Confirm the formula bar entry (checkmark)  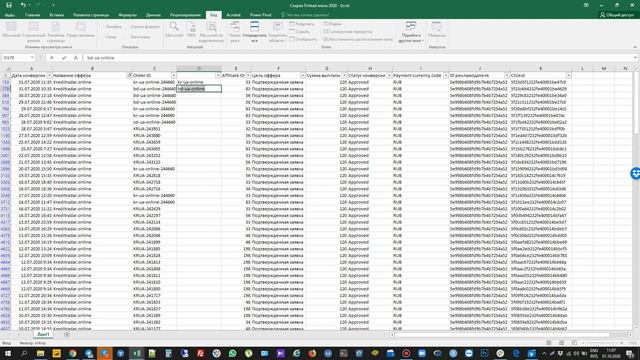tap(64, 58)
